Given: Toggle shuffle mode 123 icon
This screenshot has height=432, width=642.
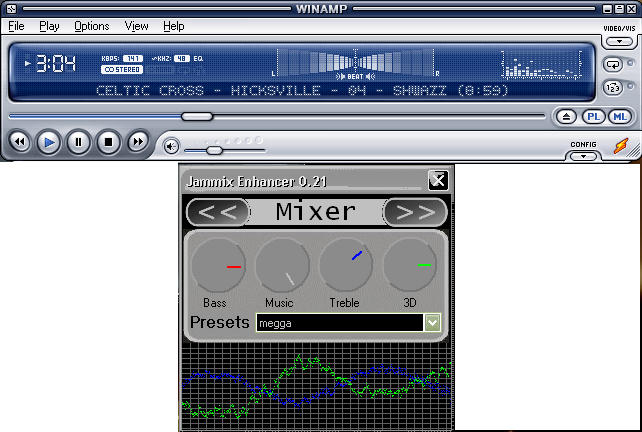Looking at the screenshot, I should coord(613,88).
